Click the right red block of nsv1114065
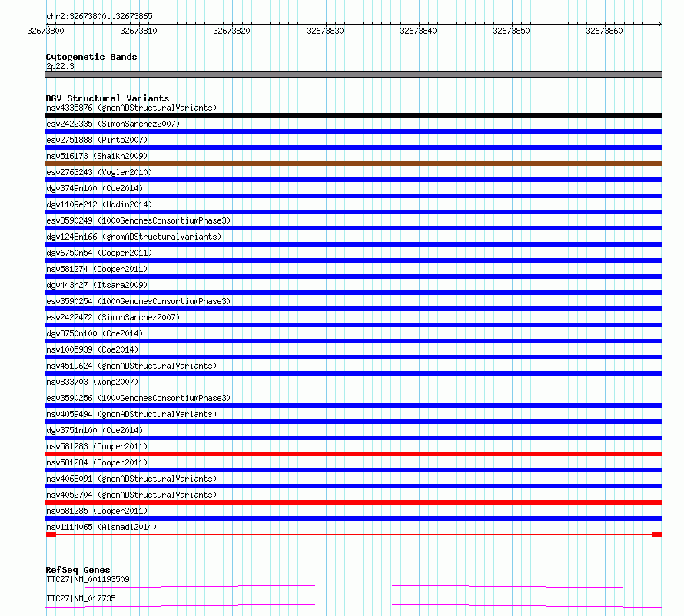684x616 pixels. 657,535
